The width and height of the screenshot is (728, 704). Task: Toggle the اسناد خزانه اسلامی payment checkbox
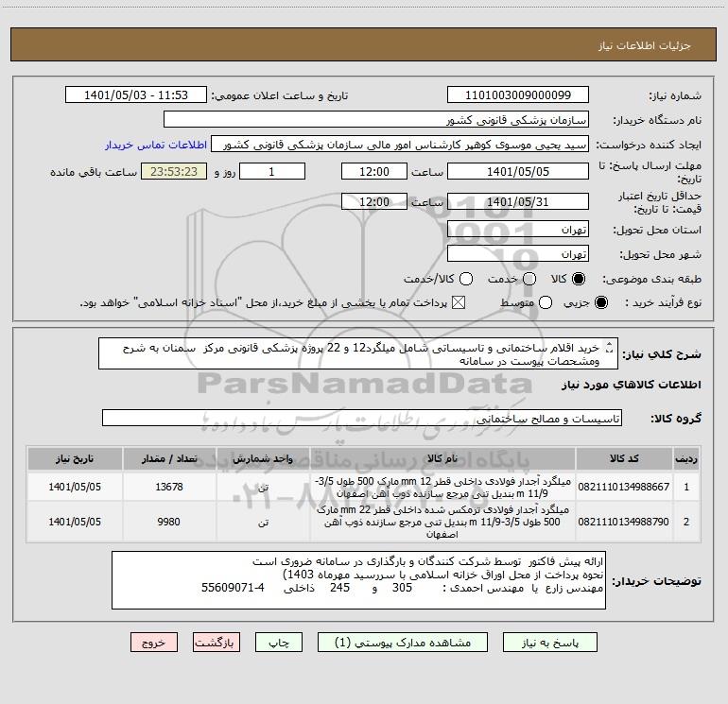[x=459, y=302]
